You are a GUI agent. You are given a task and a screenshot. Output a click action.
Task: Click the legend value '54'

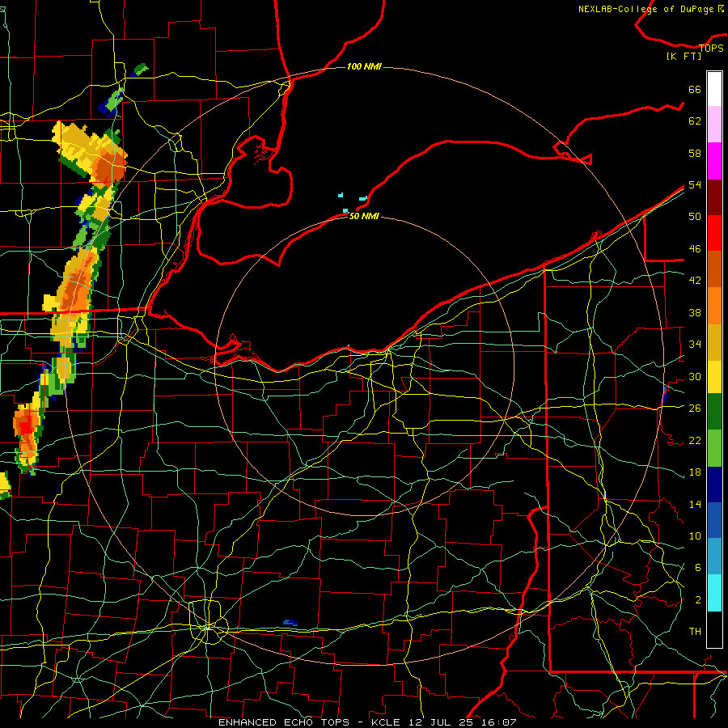click(x=695, y=184)
